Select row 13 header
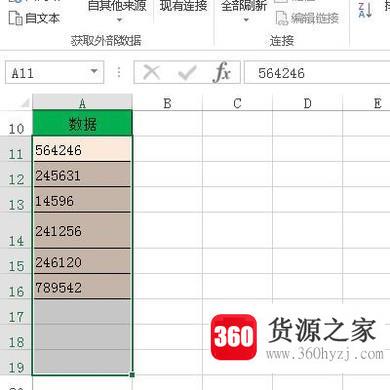The width and height of the screenshot is (390, 390). (16, 199)
